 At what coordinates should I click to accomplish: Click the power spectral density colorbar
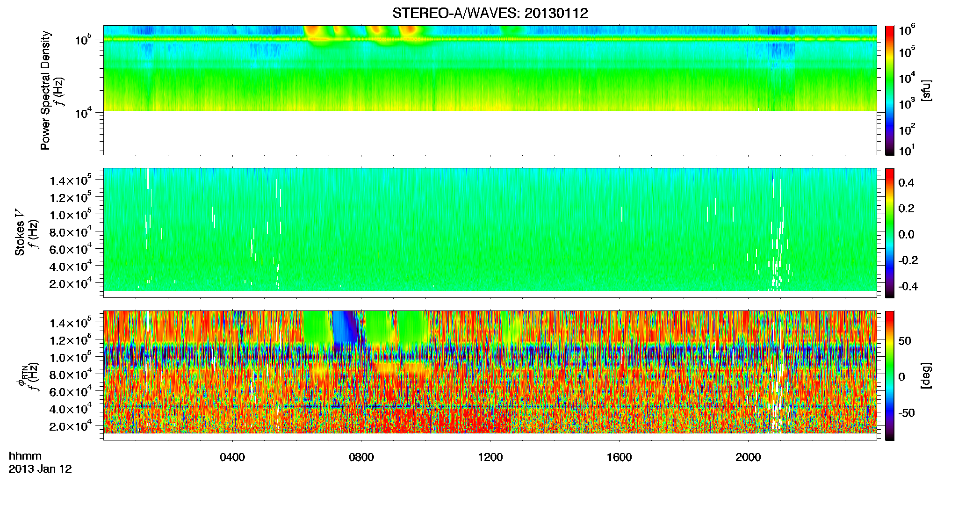(890, 90)
